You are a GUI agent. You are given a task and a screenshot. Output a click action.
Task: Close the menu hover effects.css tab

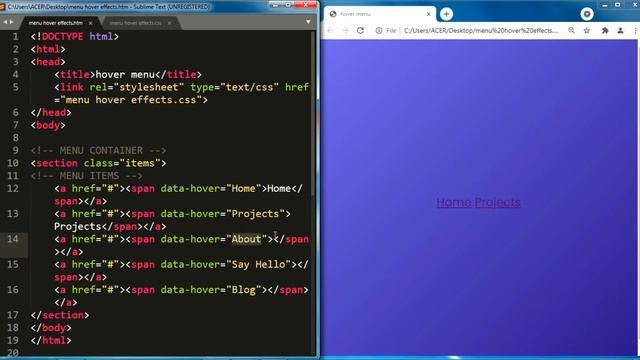tap(169, 23)
